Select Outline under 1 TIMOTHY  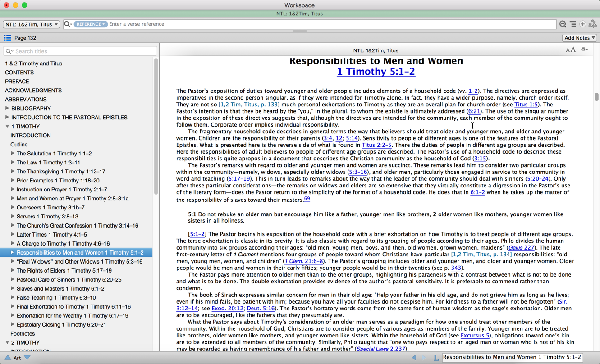click(x=19, y=145)
